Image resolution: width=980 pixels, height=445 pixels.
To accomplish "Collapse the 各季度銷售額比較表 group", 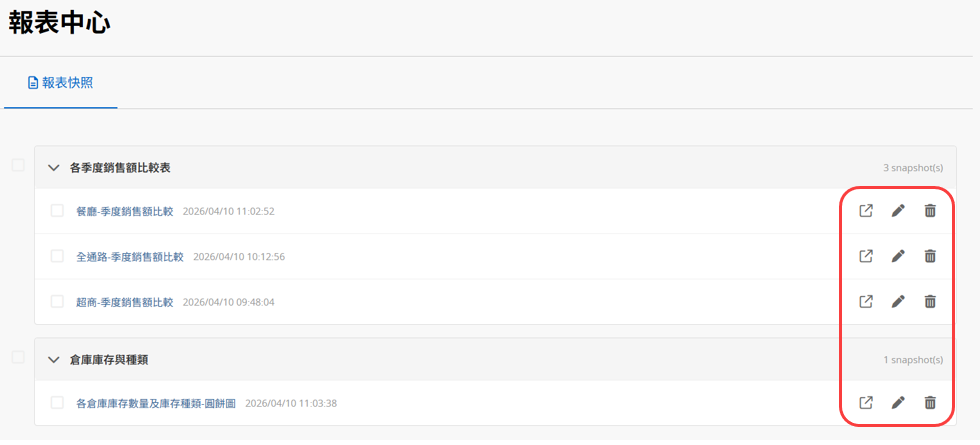I will (54, 167).
